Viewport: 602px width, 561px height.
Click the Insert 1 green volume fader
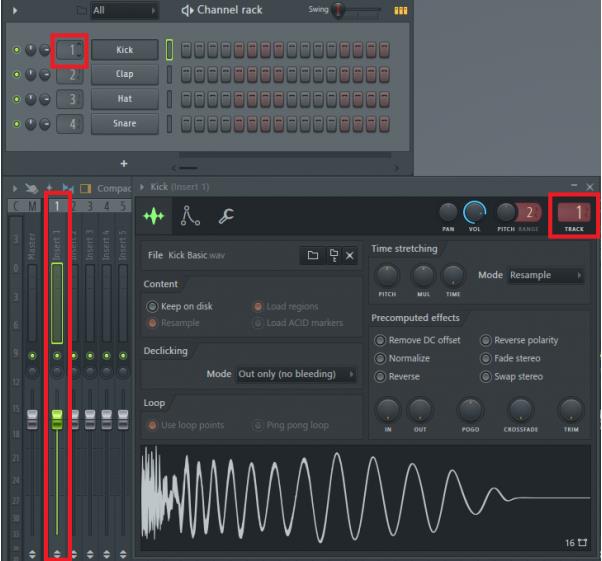pyautogui.click(x=57, y=419)
